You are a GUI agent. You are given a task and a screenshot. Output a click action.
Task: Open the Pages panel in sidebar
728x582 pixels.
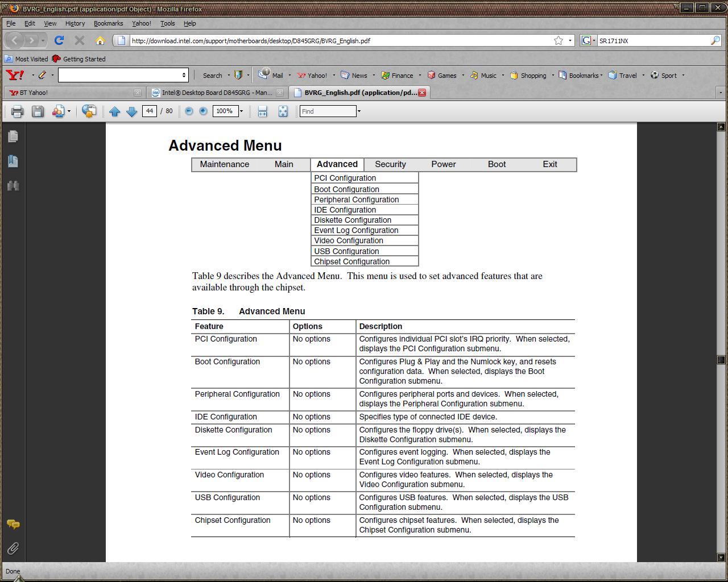click(x=13, y=136)
